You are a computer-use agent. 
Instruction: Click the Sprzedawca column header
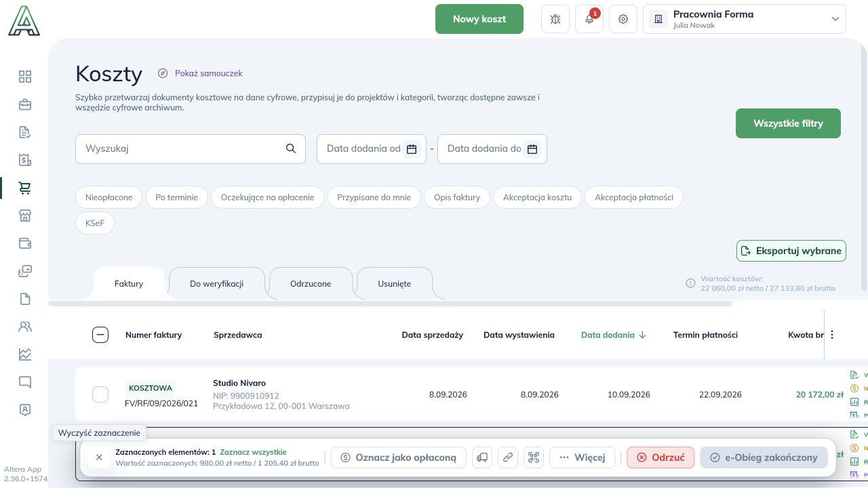[x=237, y=335]
